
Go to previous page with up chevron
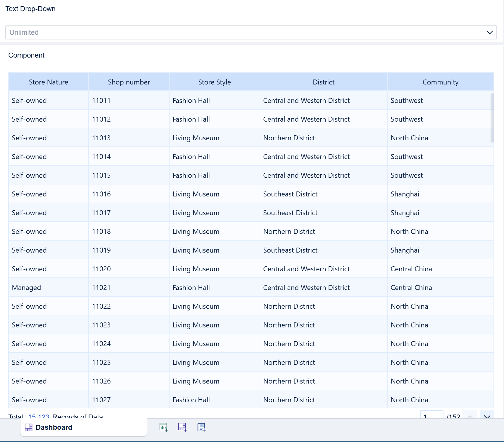(470, 416)
